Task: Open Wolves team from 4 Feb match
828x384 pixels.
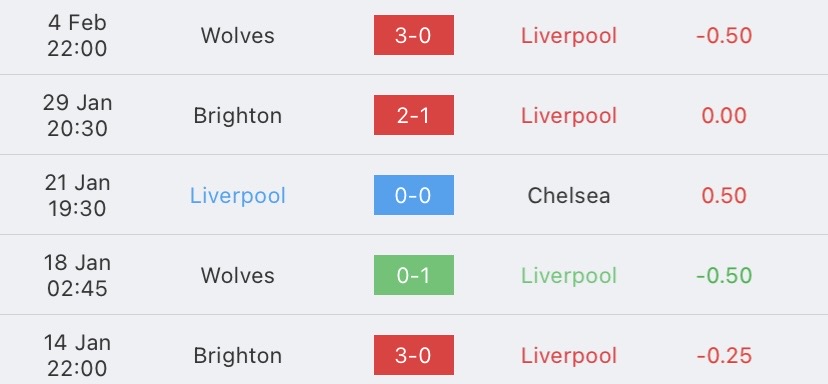Action: click(x=238, y=35)
